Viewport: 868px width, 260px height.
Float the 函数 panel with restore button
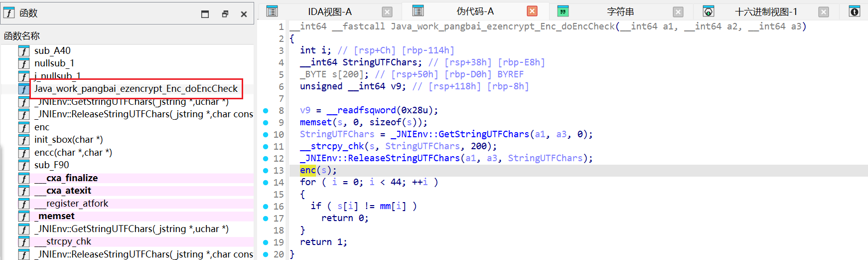click(x=225, y=14)
